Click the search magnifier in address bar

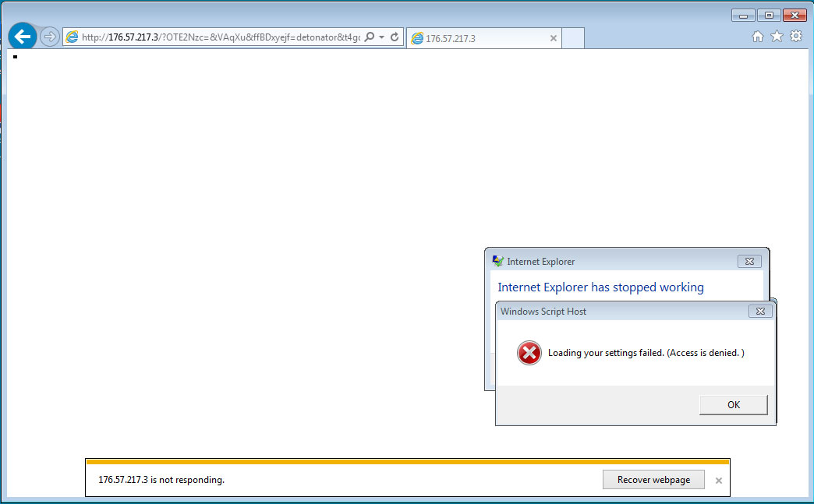tap(369, 37)
